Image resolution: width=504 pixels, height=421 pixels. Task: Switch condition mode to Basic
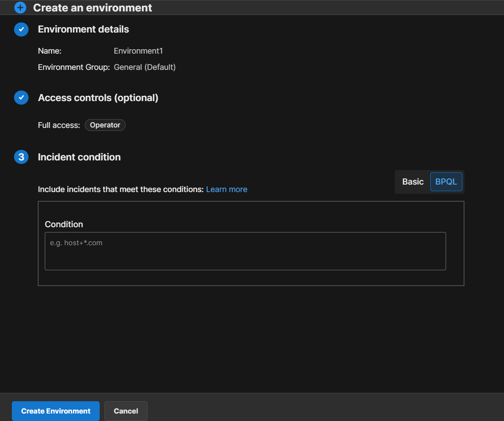[413, 182]
